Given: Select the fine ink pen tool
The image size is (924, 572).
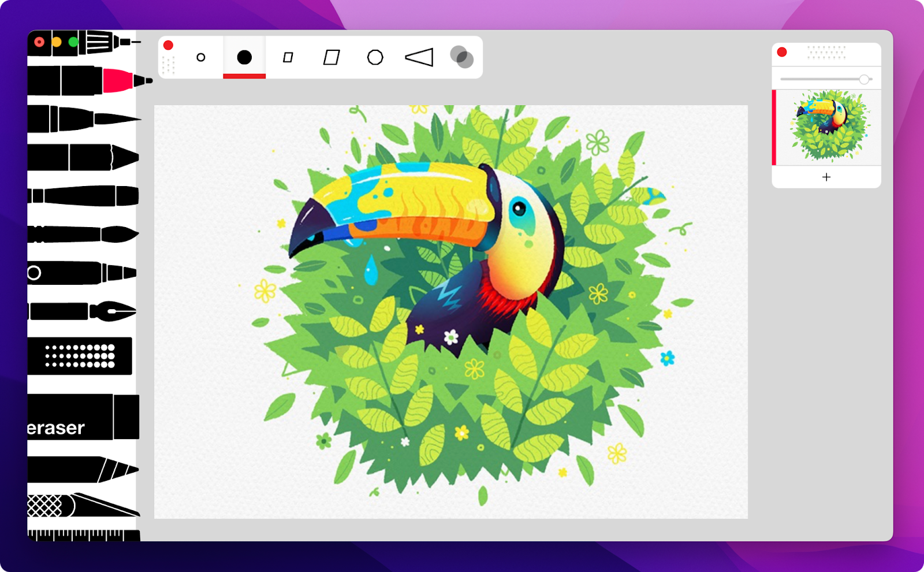Looking at the screenshot, I should (81, 116).
